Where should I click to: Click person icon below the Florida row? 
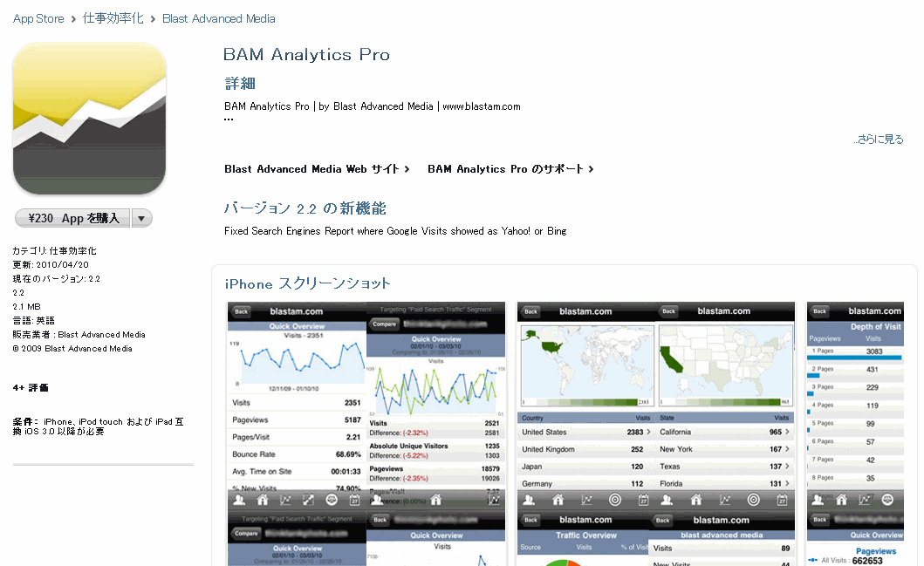coord(667,500)
